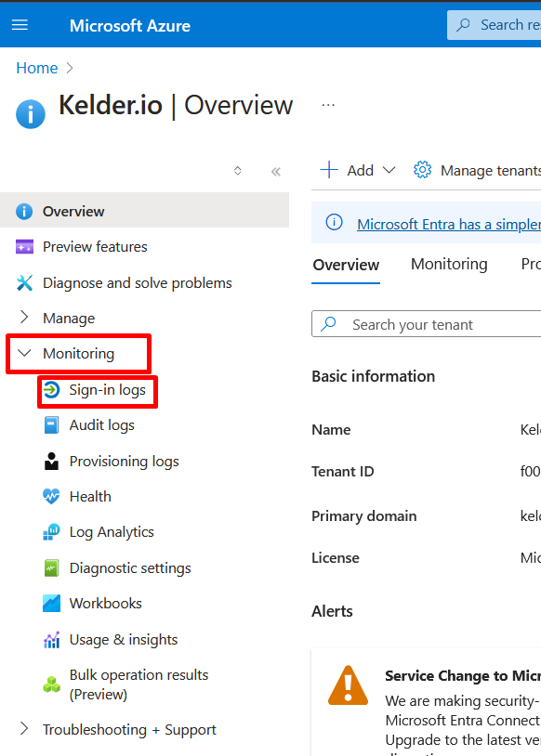Click the Overview info icon in sidebar

point(24,211)
